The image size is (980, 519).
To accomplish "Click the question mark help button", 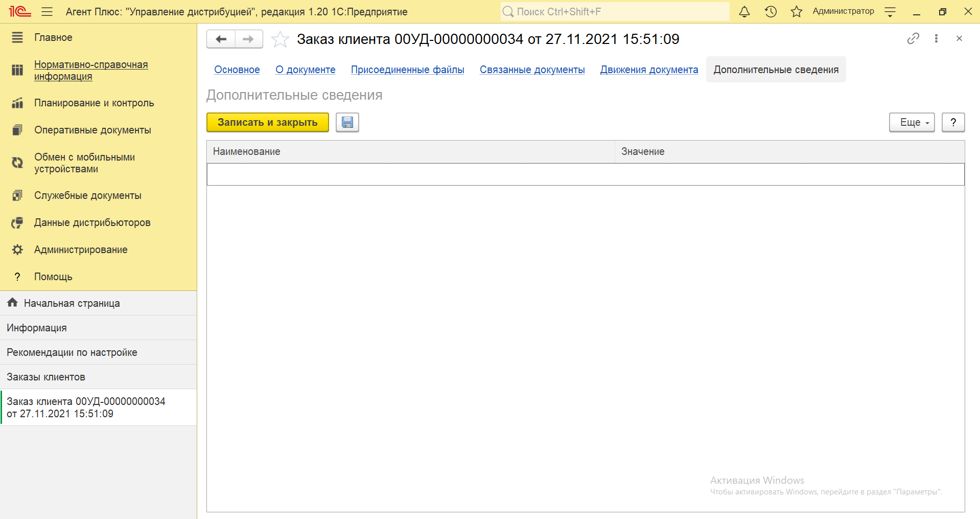I will point(953,122).
